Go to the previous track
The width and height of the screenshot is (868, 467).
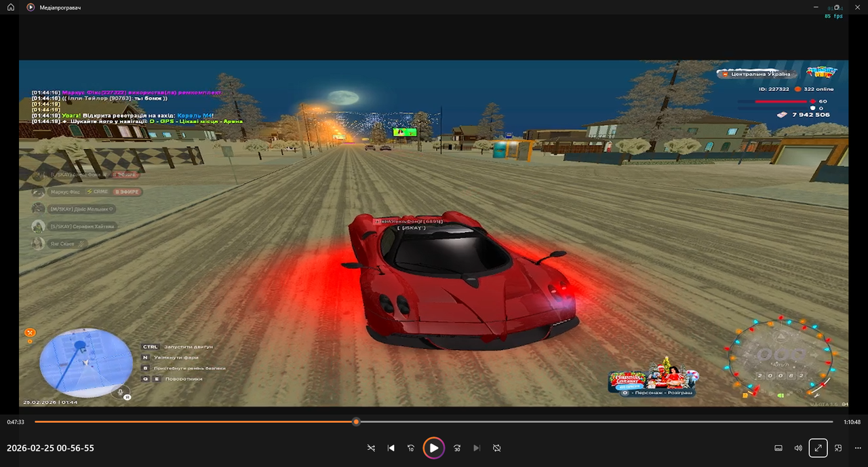[x=391, y=448]
